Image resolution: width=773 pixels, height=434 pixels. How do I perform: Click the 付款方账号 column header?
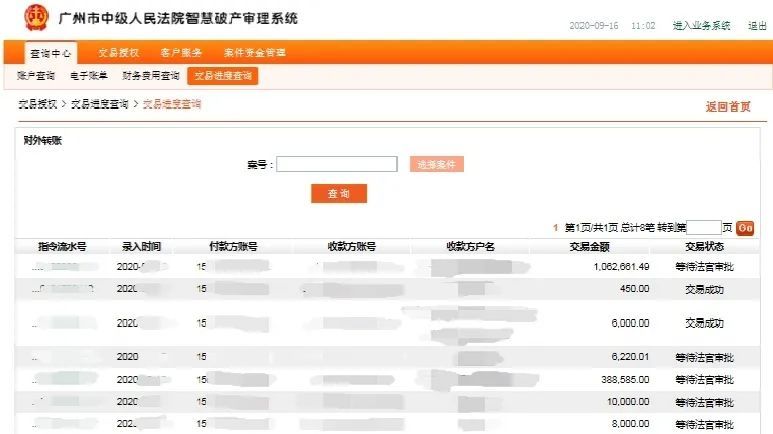pyautogui.click(x=233, y=246)
